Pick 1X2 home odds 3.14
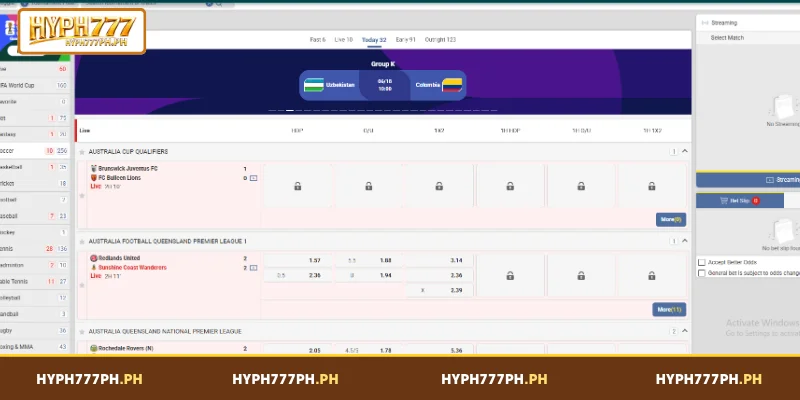 (x=439, y=261)
